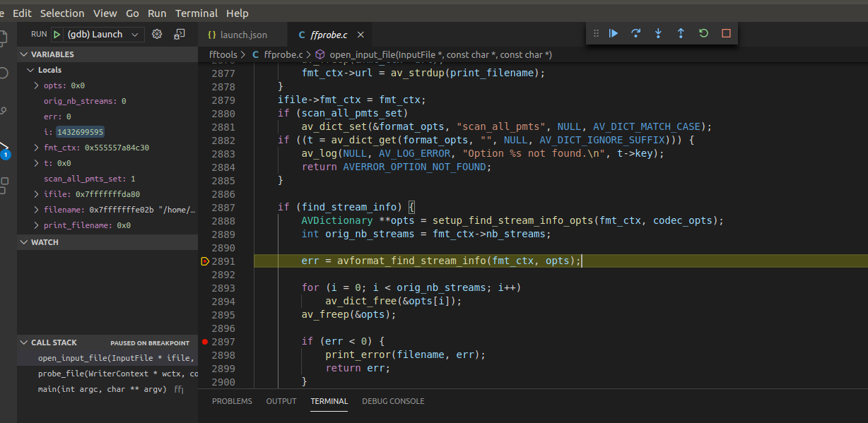Open the View menu

(105, 13)
